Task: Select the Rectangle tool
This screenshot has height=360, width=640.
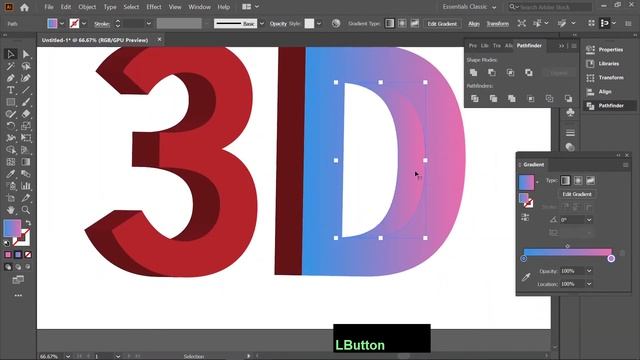Action: (x=11, y=102)
